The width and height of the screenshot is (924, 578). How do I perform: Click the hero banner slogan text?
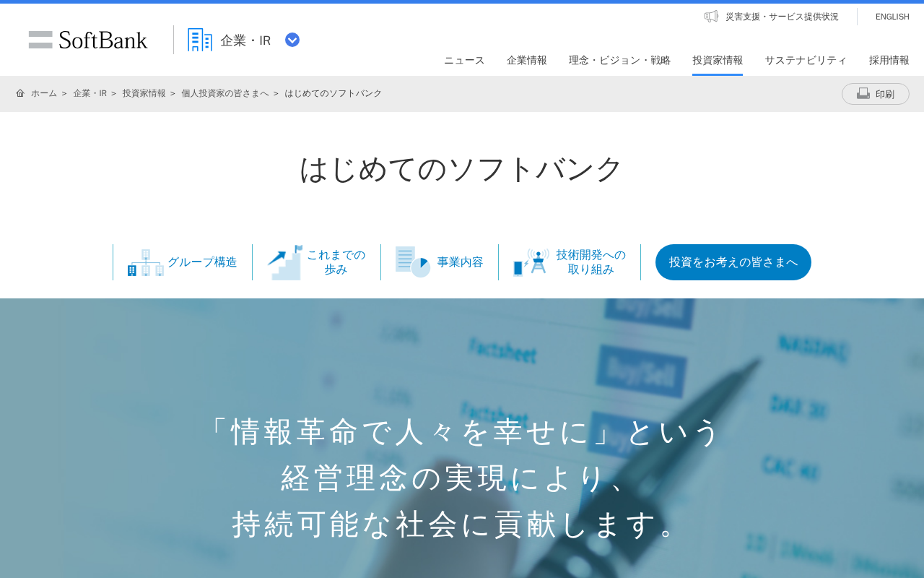click(x=462, y=478)
